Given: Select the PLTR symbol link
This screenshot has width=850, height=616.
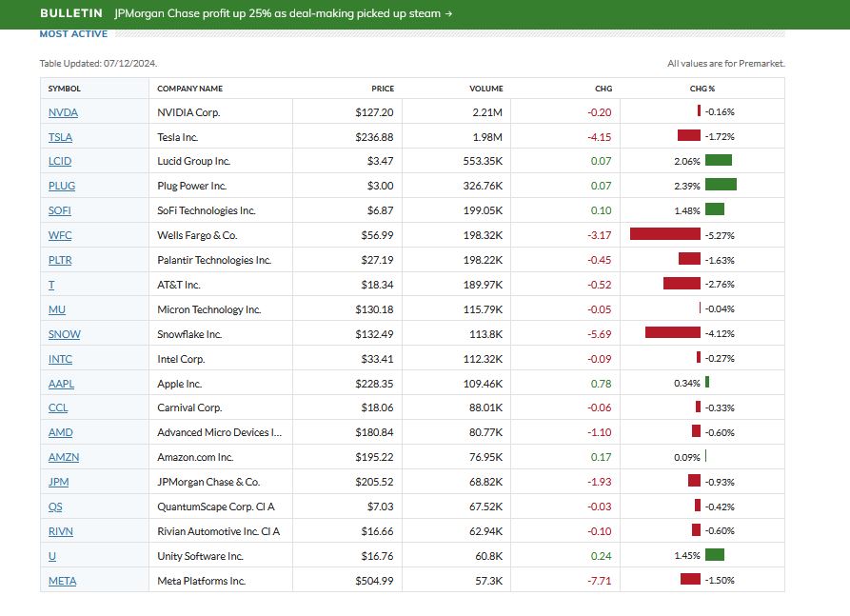Looking at the screenshot, I should click(60, 261).
